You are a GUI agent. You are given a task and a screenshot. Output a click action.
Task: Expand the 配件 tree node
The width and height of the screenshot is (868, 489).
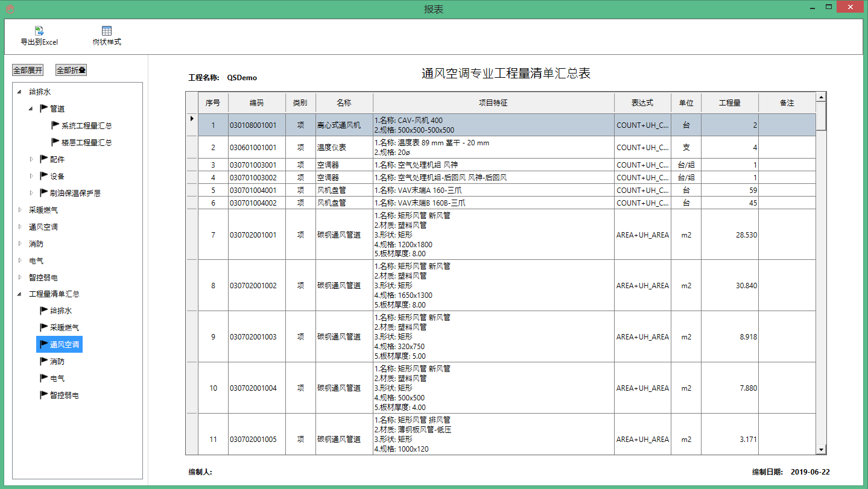31,159
